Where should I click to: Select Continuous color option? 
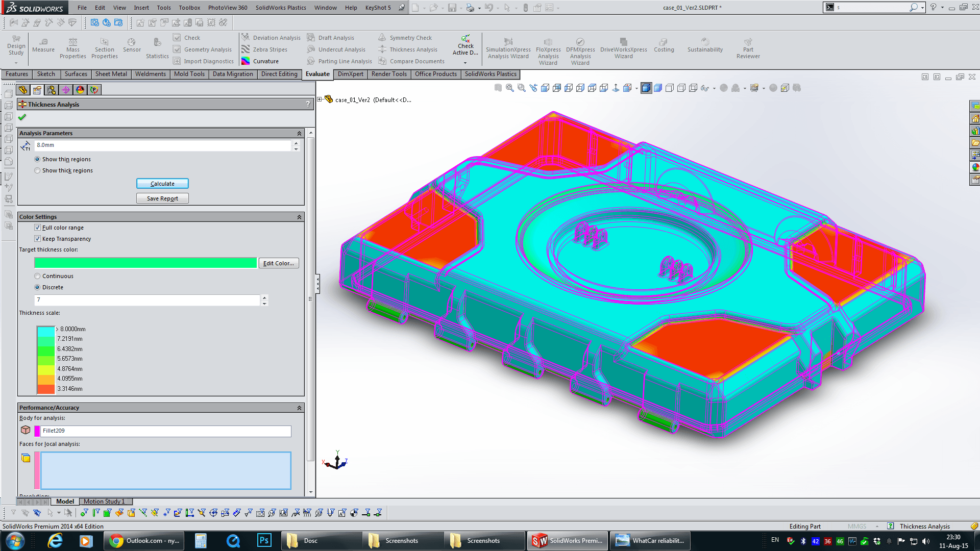click(37, 276)
